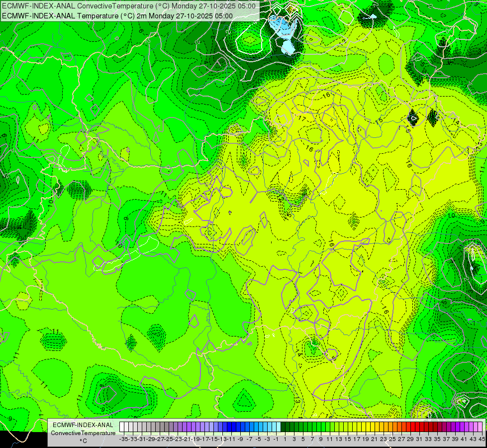The height and width of the screenshot is (448, 487).
Task: Click legend scale value '37'
Action: pos(446,439)
